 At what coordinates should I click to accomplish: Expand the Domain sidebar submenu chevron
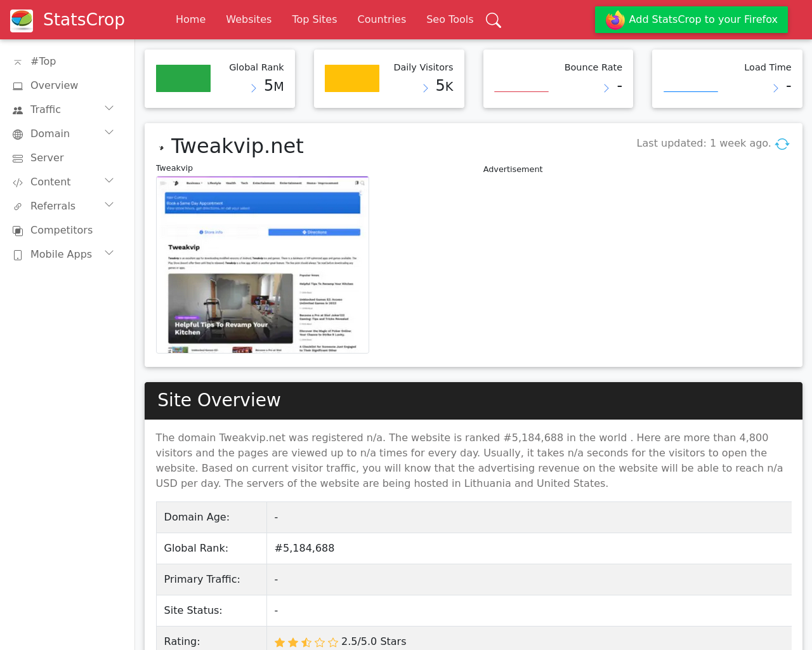(x=109, y=133)
